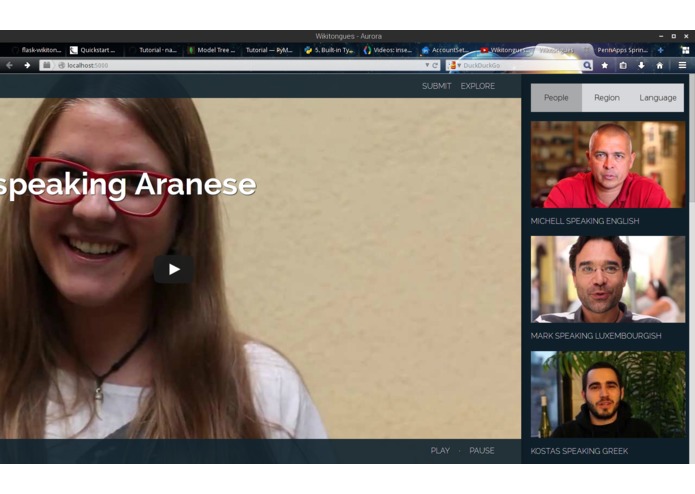Open Michell speaking English video thumbnail
Image resolution: width=695 pixels, height=494 pixels.
pos(608,164)
